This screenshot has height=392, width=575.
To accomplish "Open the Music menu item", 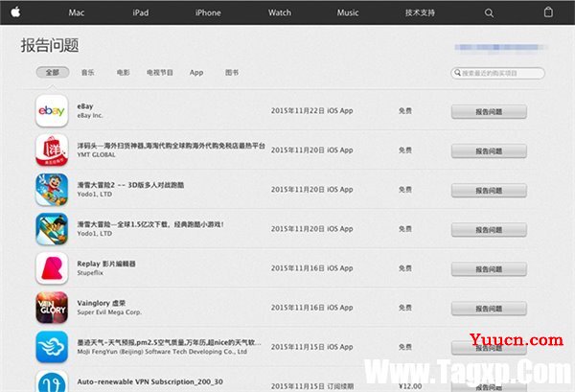I will coord(348,12).
